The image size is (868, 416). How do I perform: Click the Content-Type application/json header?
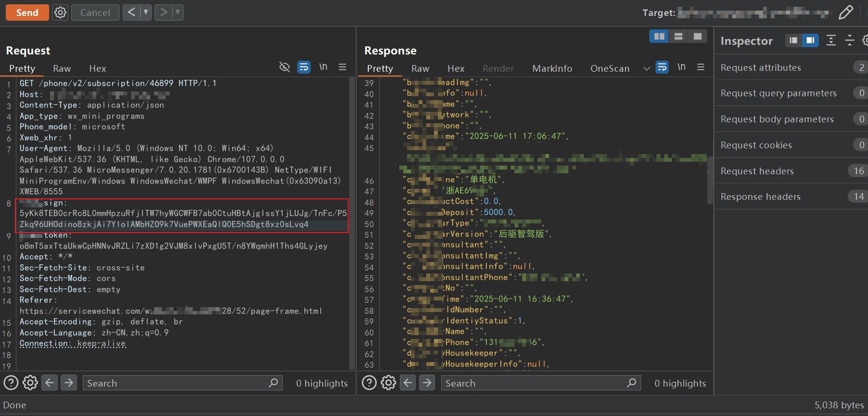click(x=92, y=105)
